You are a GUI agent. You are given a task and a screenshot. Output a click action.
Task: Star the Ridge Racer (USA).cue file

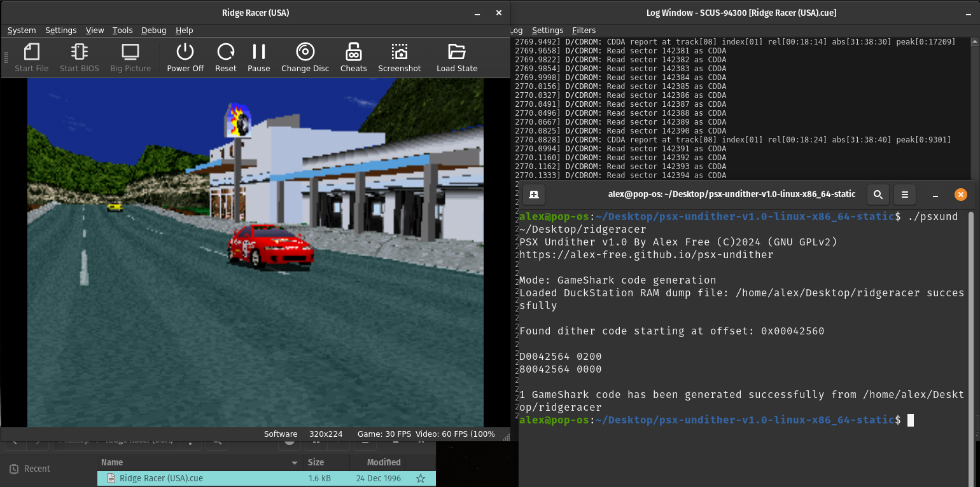point(420,478)
